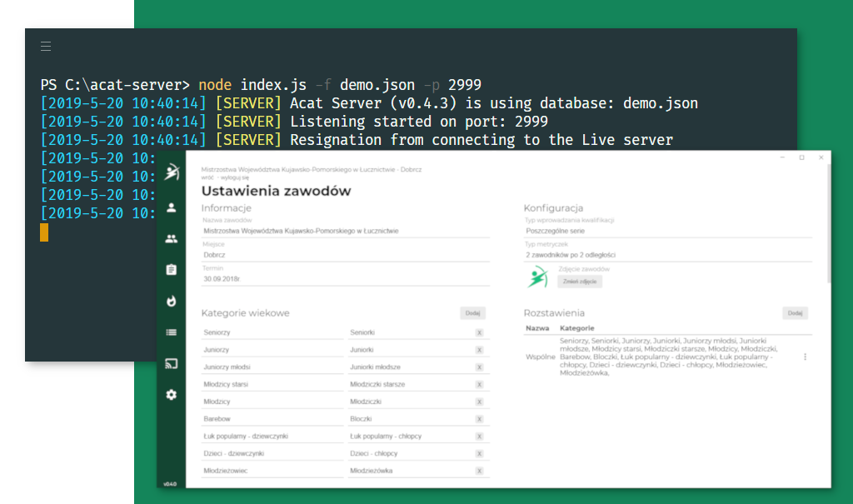Screen dimensions: 853x504
Task: Open the settings gear in the sidebar
Action: point(172,395)
